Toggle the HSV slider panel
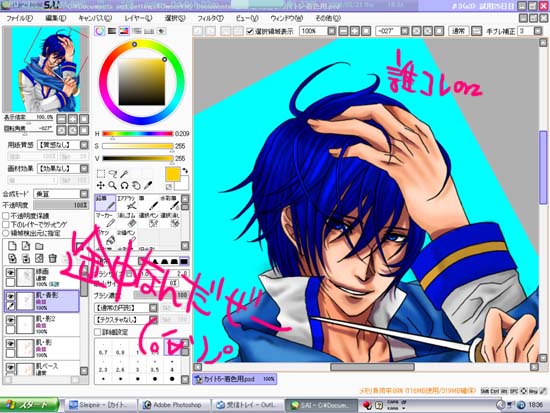This screenshot has width=550, height=413. 124,31
